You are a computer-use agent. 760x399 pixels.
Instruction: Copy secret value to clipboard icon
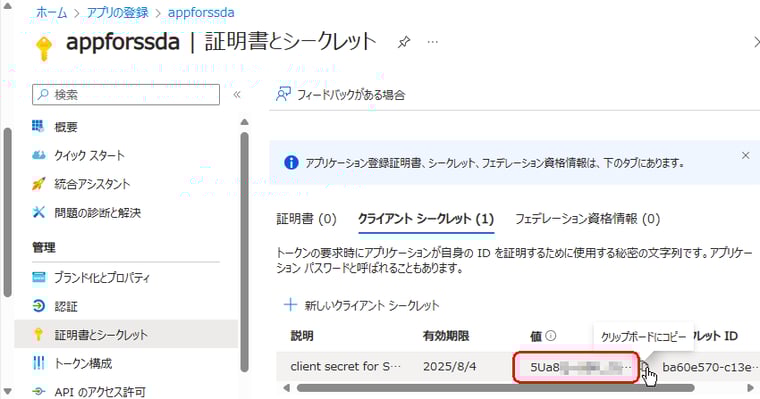coord(645,367)
